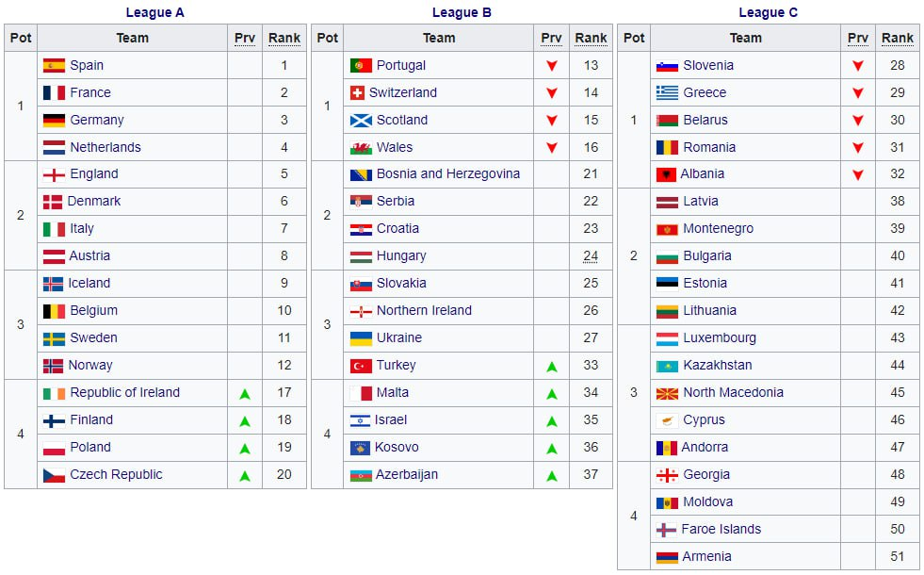Click the green promotion arrow beside Finland
924x575 pixels.
click(x=245, y=421)
